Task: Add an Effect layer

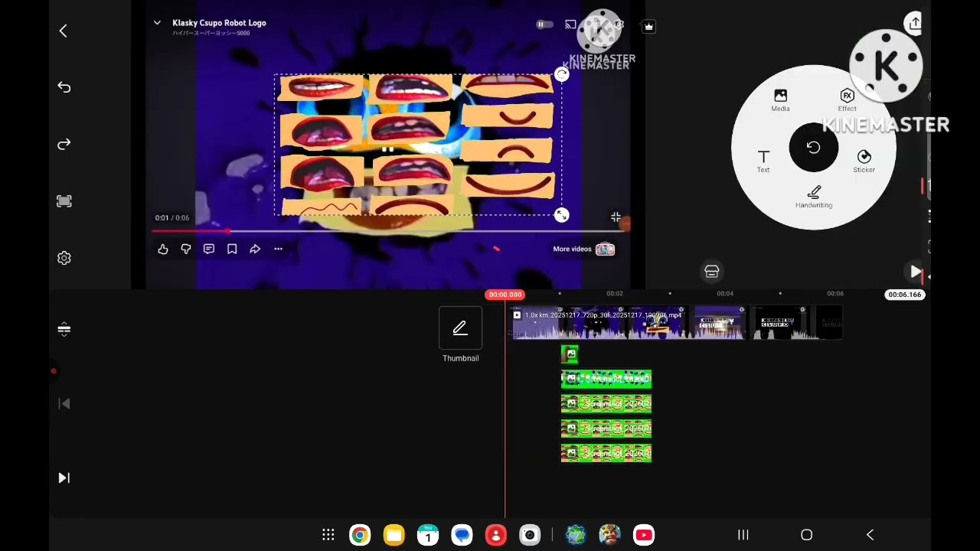Action: click(847, 100)
